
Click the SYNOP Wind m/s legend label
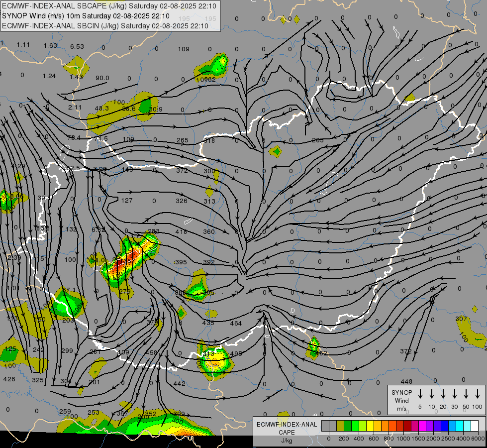click(x=401, y=400)
